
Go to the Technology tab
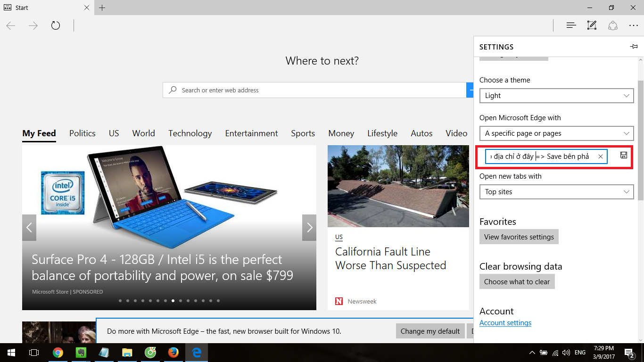(x=190, y=133)
